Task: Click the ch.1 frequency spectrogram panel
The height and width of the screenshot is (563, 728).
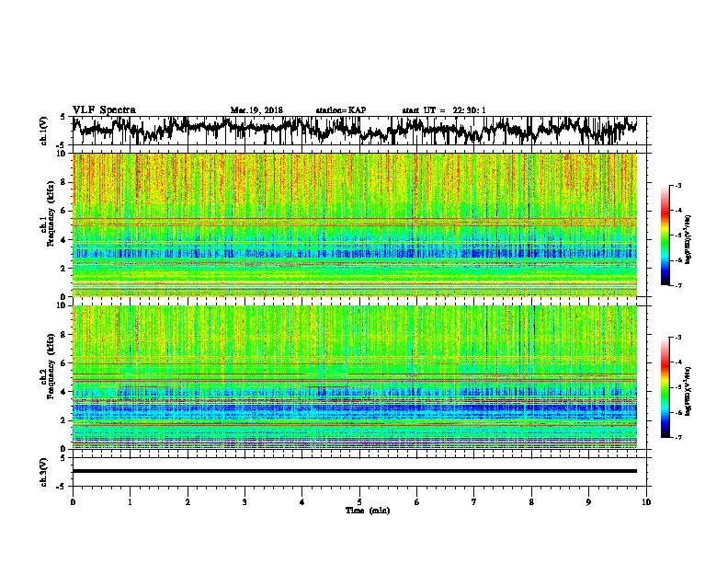Action: point(355,224)
